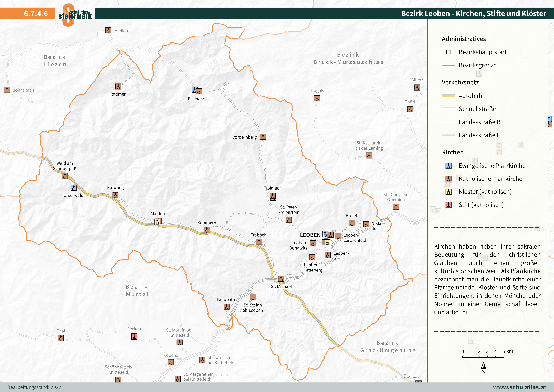
Task: Click the Kraubath church icon
Action: tap(226, 307)
